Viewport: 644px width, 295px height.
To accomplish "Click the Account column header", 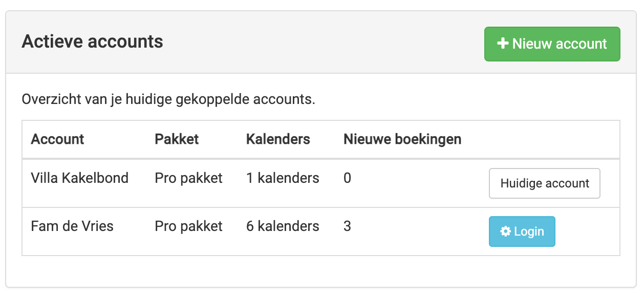I will coord(57,139).
